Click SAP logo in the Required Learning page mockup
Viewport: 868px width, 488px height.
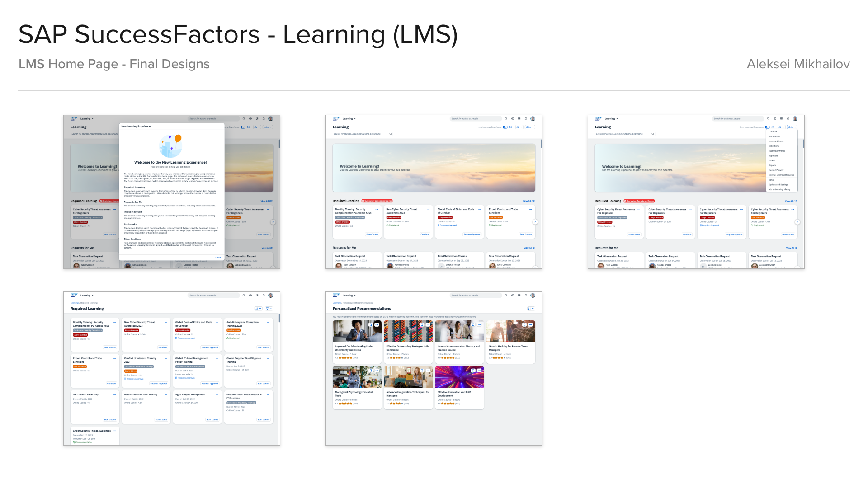pos(74,295)
